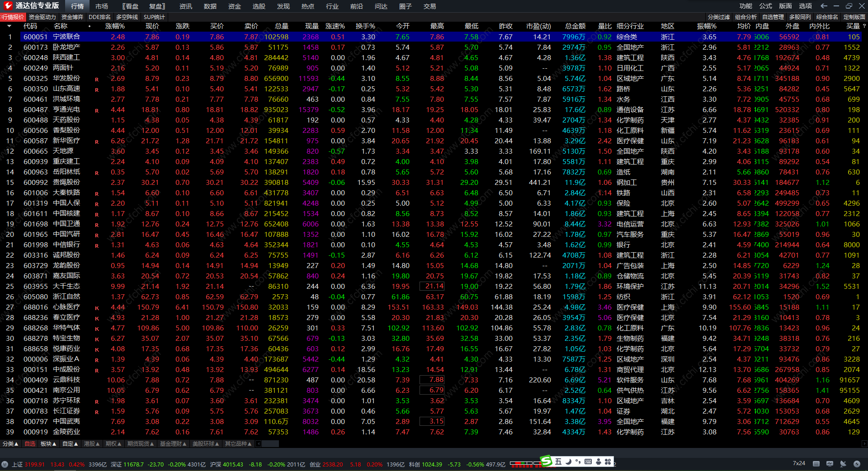Click the Sogou four-leaf toolbox icon
This screenshot has width=868, height=471.
pos(608,462)
